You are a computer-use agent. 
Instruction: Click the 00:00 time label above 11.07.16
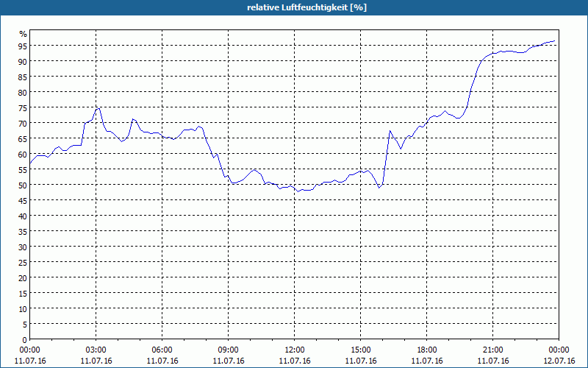coord(29,350)
